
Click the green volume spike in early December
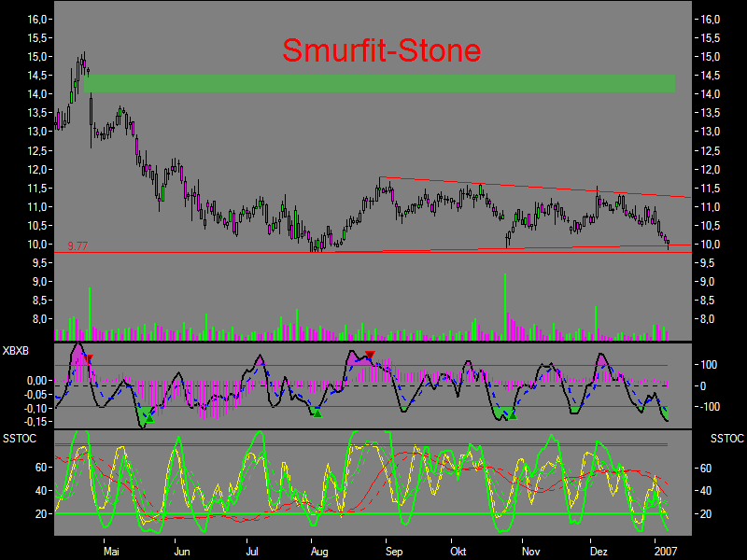click(596, 323)
